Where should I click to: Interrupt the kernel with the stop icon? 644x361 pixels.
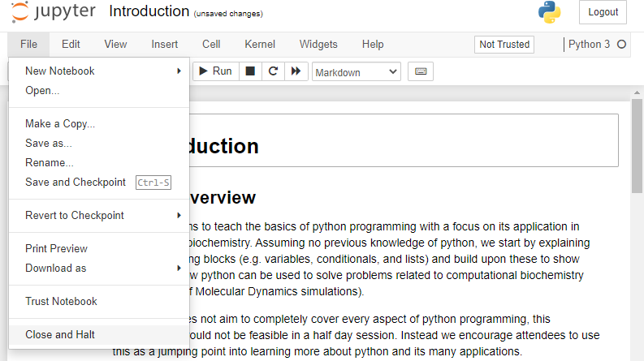250,71
